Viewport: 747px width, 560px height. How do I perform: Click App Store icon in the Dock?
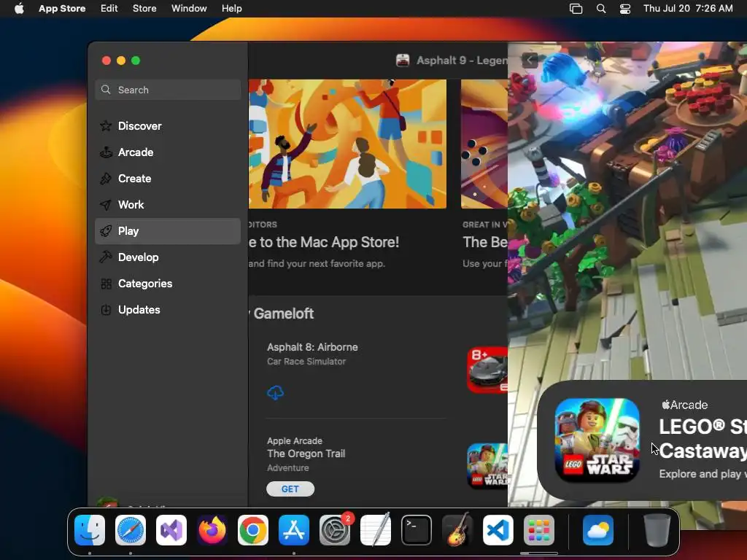294,530
